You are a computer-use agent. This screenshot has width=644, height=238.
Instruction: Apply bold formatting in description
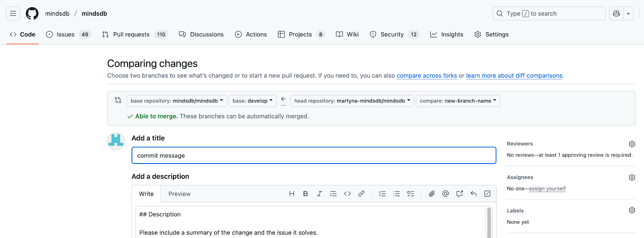pos(305,194)
